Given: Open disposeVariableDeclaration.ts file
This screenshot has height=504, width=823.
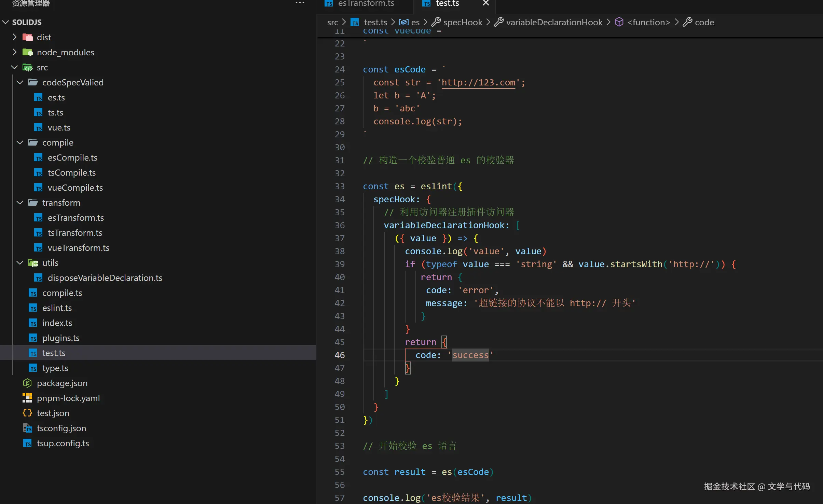Looking at the screenshot, I should [x=105, y=278].
